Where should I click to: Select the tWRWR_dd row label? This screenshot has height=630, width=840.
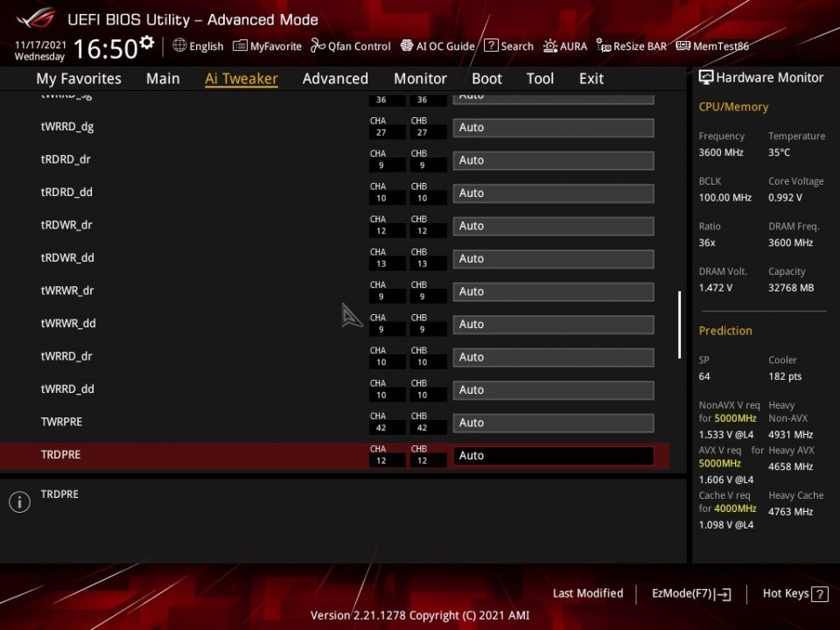(x=68, y=324)
